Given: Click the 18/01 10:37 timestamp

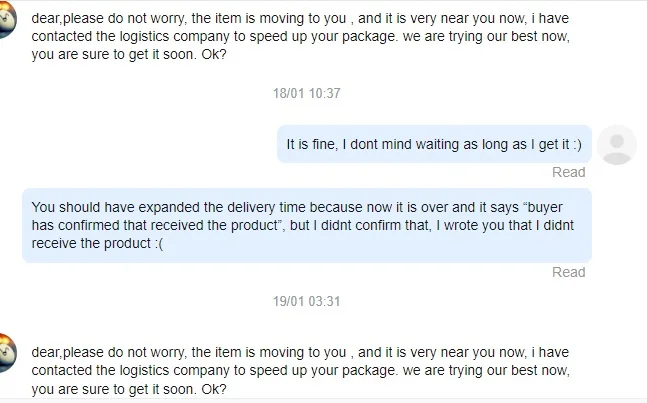Looking at the screenshot, I should click(x=307, y=93).
